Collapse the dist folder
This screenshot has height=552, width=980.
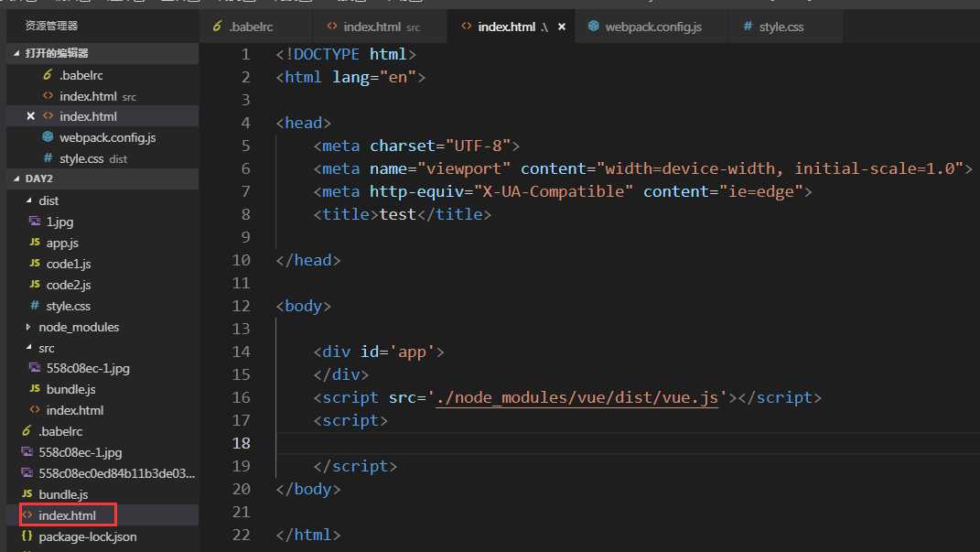[x=28, y=200]
